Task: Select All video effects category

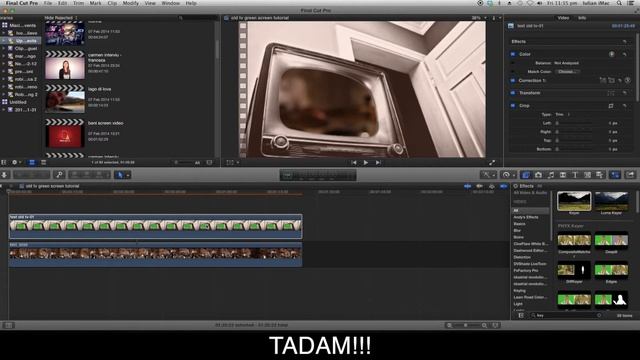Action: (531, 211)
